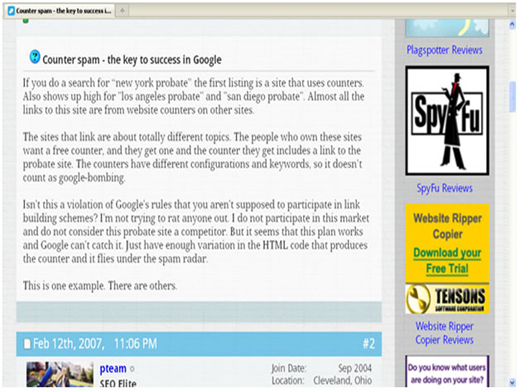Click the blue question mark thread icon

[x=35, y=57]
